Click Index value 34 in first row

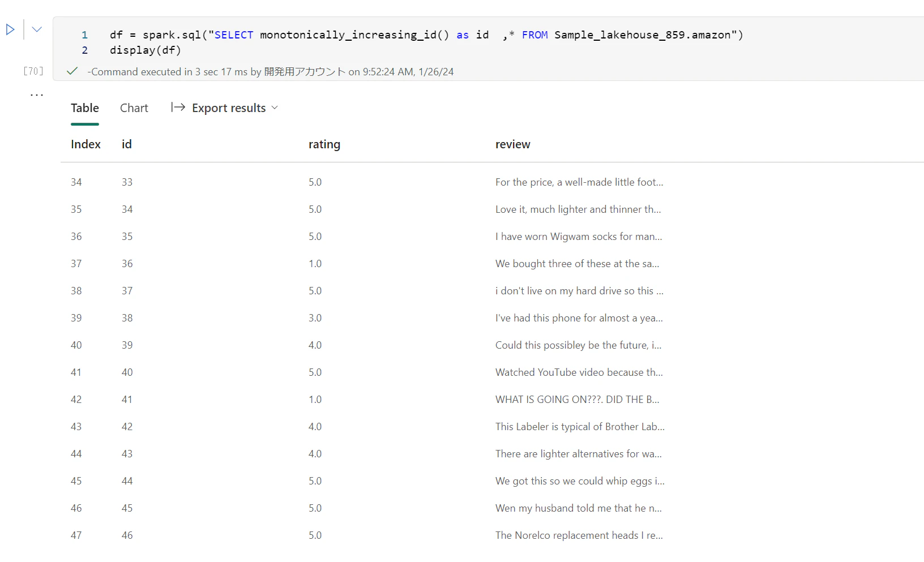[x=76, y=182]
